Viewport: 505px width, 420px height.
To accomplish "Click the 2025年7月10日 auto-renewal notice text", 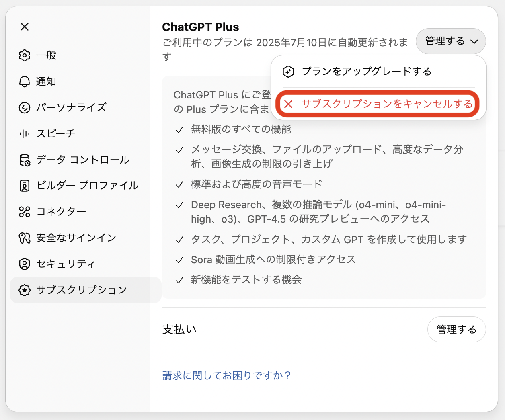I will pos(285,49).
